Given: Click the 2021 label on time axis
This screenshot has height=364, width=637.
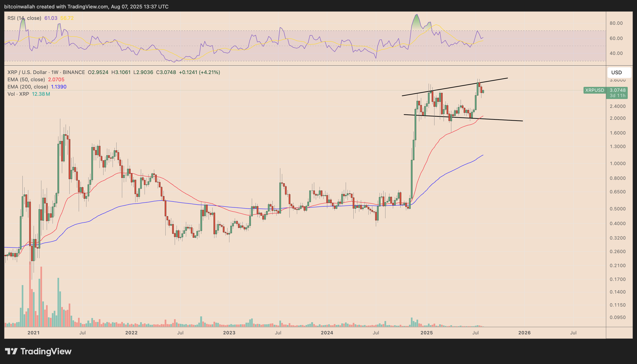Looking at the screenshot, I should [33, 333].
